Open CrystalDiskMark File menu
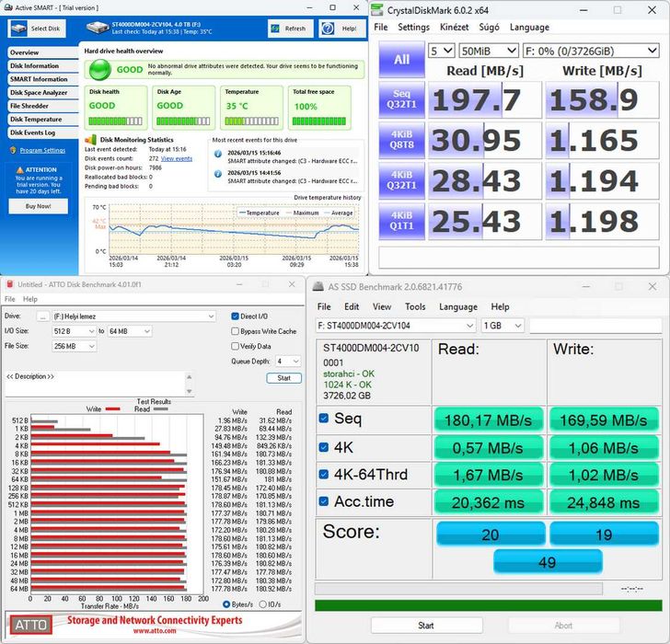 381,28
